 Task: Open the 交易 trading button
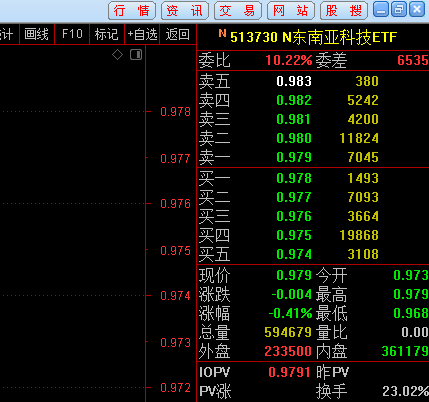tap(238, 11)
